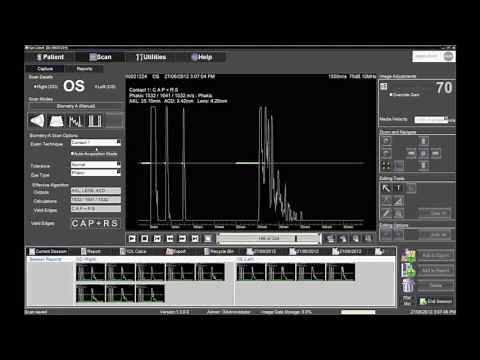Screen dimensions: 480x360
Task: Open the Recycle Bin tab
Action: pos(219,252)
